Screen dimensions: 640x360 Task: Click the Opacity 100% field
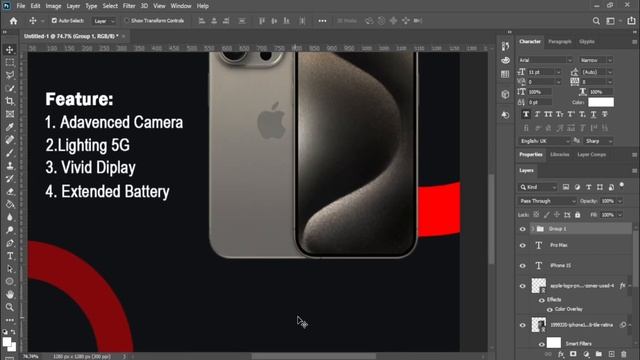[608, 201]
